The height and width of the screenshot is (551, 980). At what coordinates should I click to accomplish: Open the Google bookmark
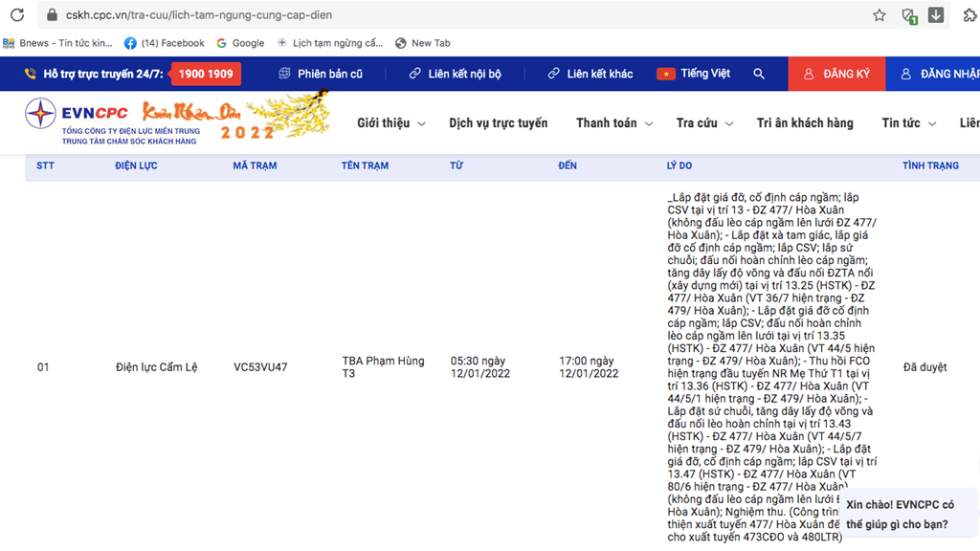(240, 43)
